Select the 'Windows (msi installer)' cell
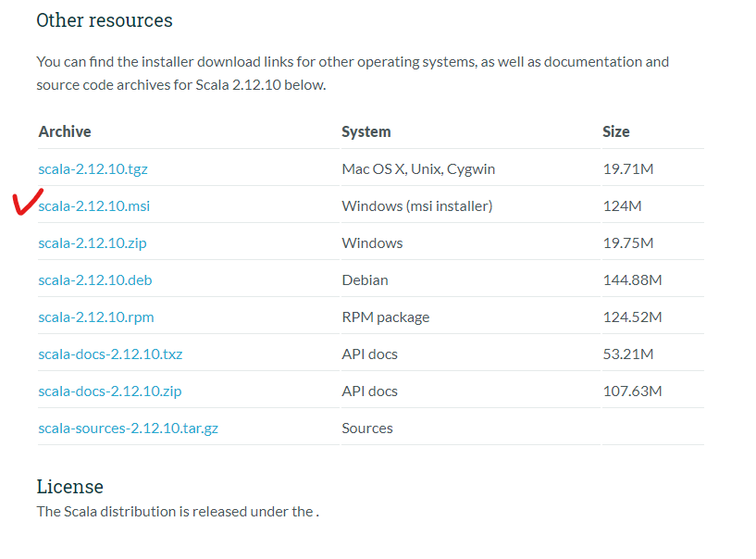This screenshot has height=559, width=756. (x=417, y=206)
